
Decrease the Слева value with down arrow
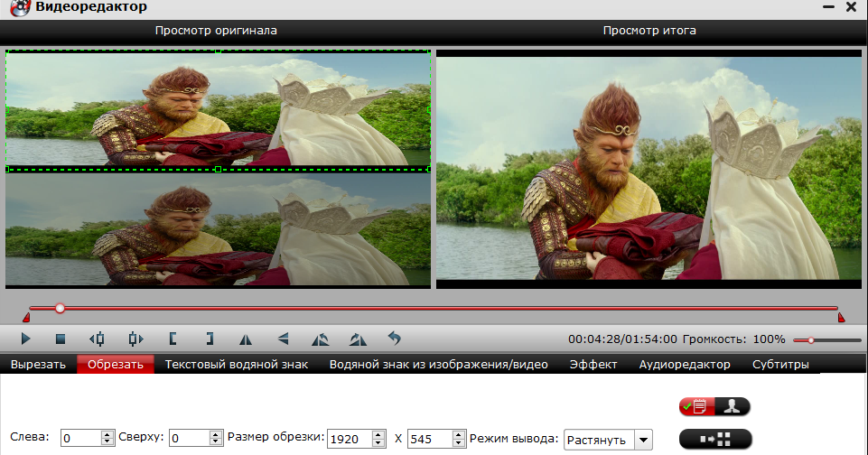click(108, 442)
